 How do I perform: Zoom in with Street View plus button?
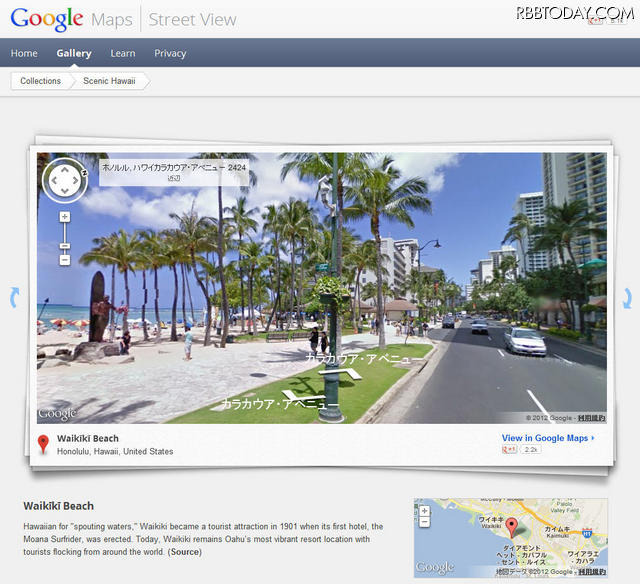click(65, 216)
